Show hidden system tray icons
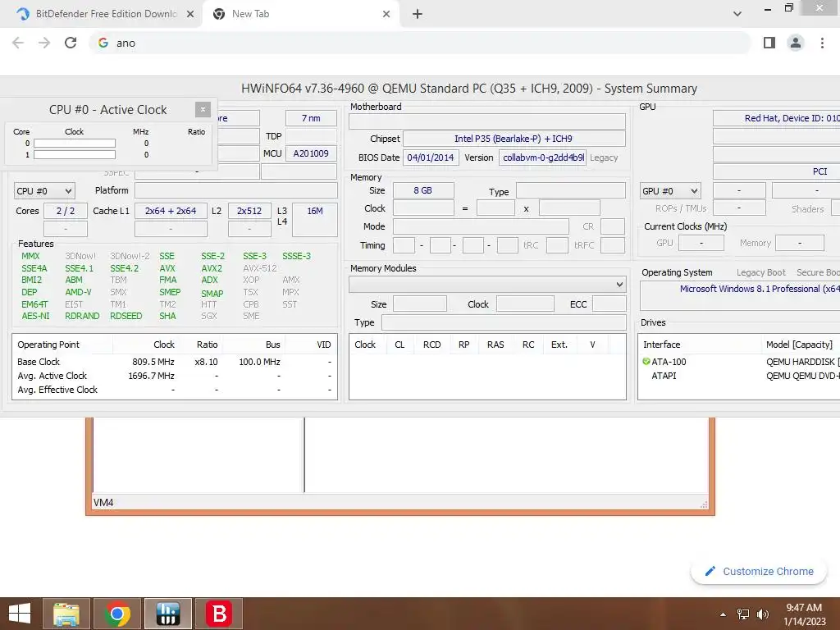Image resolution: width=840 pixels, height=630 pixels. [x=723, y=614]
